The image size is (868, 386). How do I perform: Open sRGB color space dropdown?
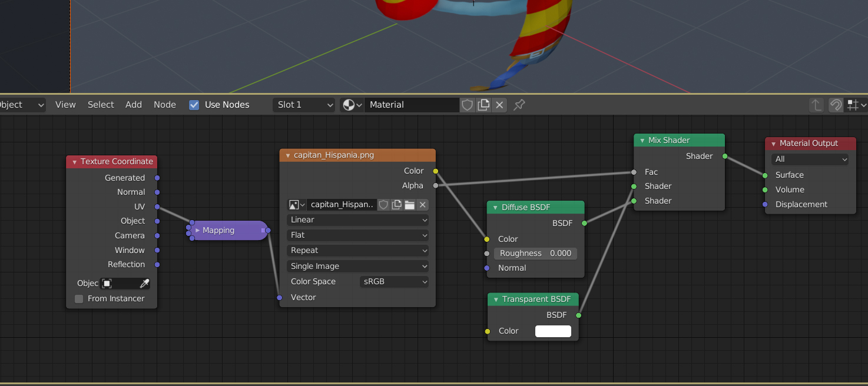pos(394,282)
